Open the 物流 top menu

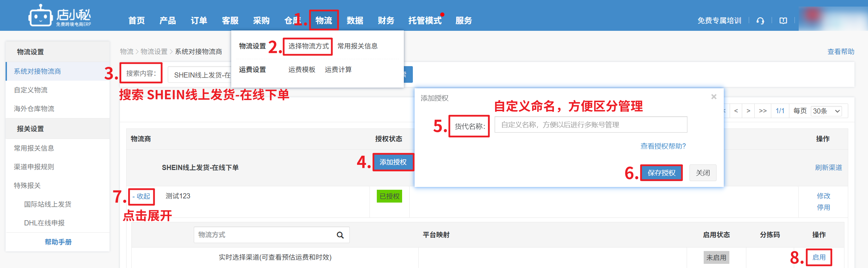click(x=324, y=20)
